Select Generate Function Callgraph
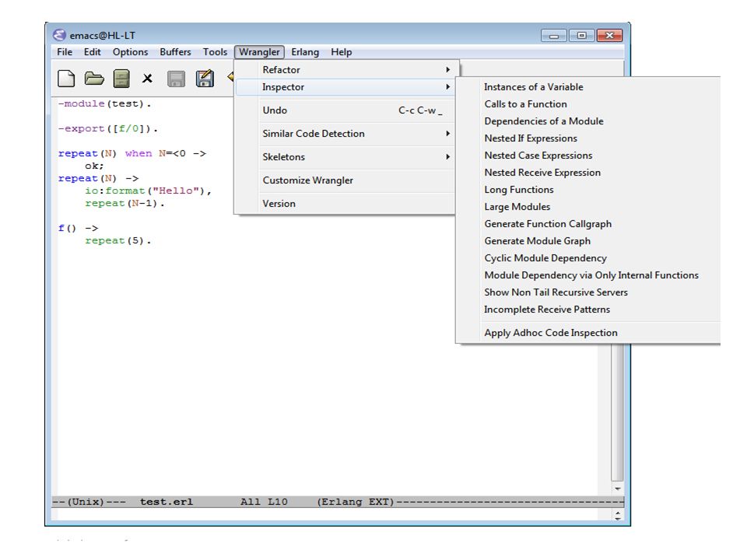The height and width of the screenshot is (560, 747). (x=588, y=224)
